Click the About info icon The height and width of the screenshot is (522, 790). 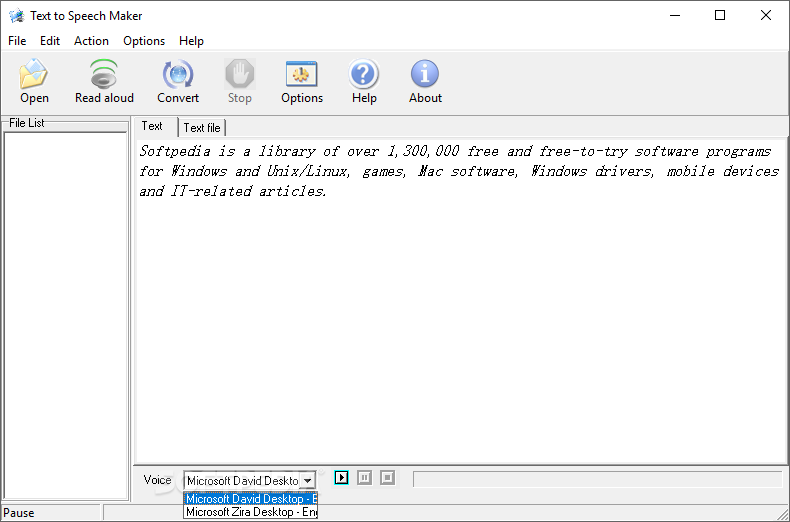(425, 74)
